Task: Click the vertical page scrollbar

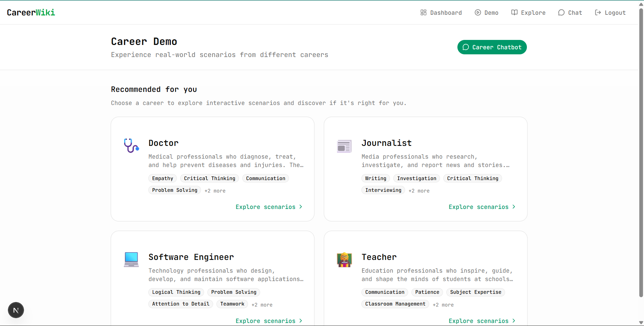Action: (641, 153)
